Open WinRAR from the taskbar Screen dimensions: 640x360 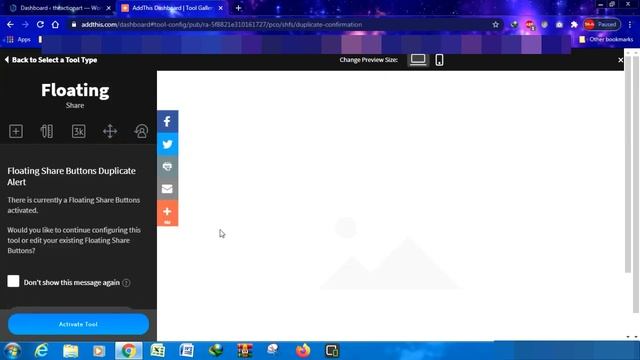coord(245,351)
